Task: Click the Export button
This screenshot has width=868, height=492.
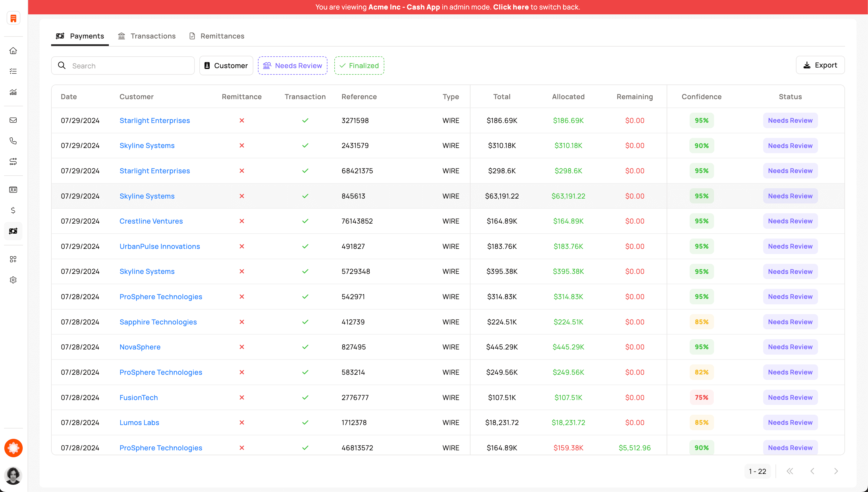Action: pyautogui.click(x=820, y=65)
